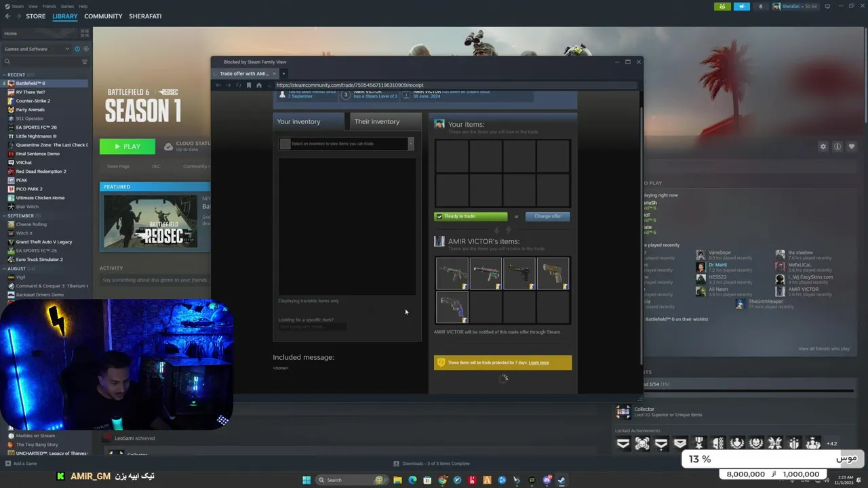Open the Games and Software dropdown
Image resolution: width=868 pixels, height=488 pixels.
[x=37, y=49]
